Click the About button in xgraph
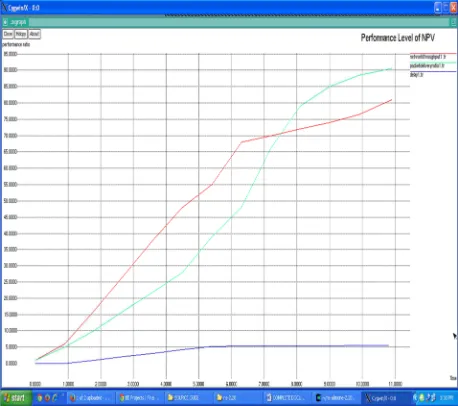 34,34
